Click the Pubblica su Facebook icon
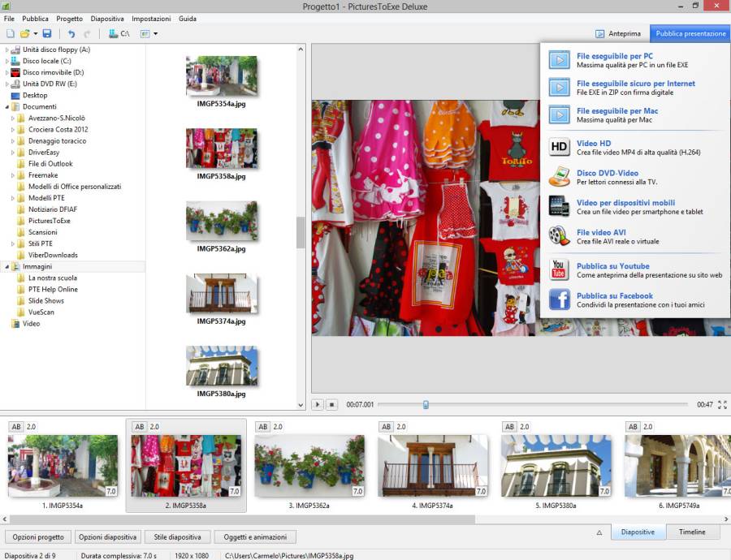Viewport: 731px width, 560px height. (x=559, y=299)
